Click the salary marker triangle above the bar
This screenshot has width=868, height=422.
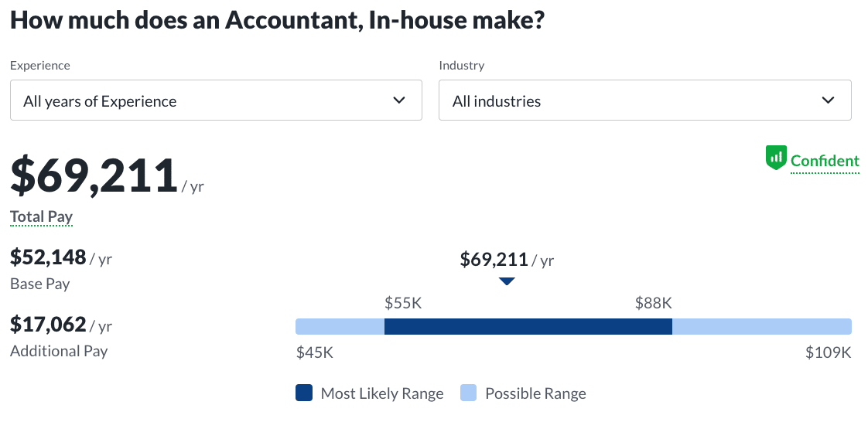507,281
